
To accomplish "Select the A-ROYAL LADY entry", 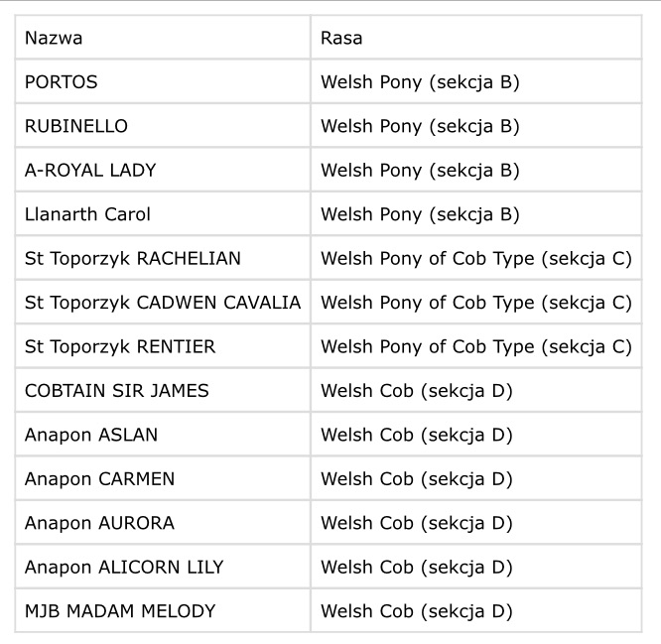I will (90, 170).
